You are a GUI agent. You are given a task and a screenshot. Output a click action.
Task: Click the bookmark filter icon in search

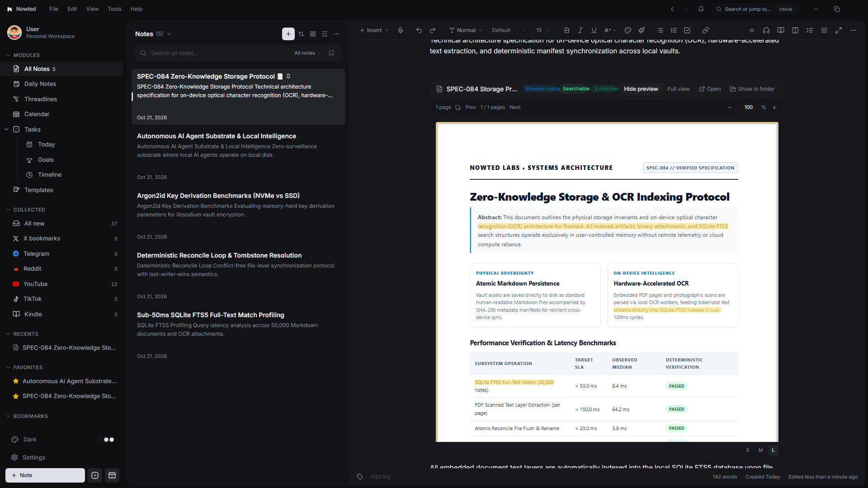(331, 53)
